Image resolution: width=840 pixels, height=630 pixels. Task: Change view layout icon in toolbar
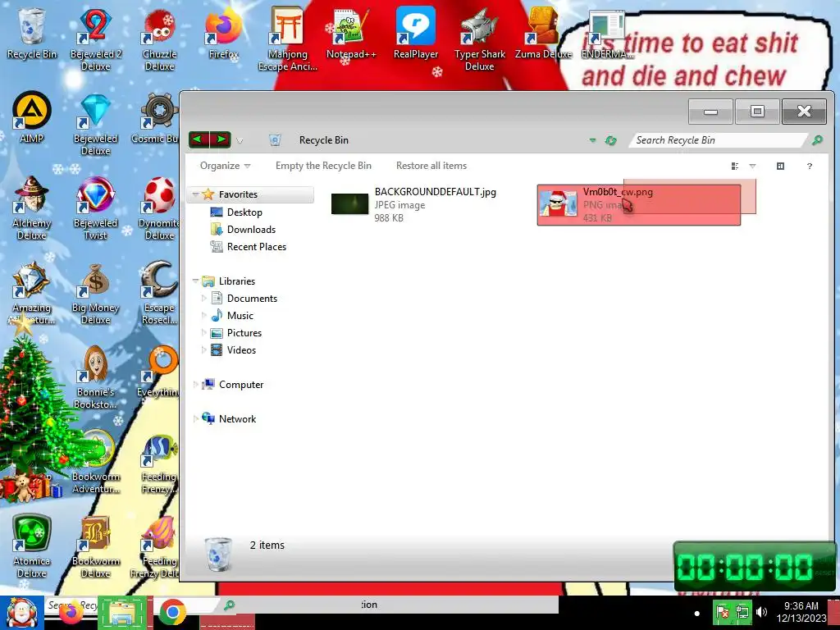tap(735, 166)
